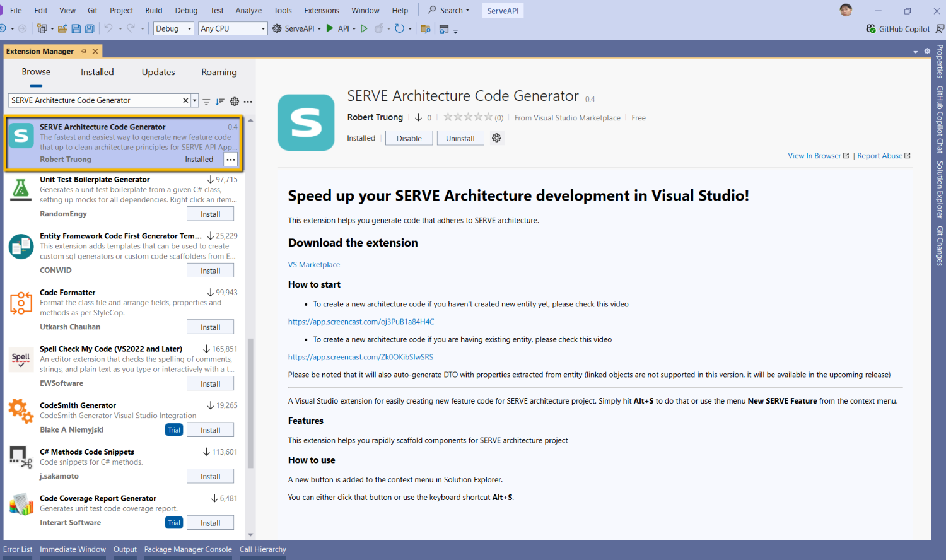
Task: Open the Any CPU platform dropdown
Action: click(x=263, y=29)
